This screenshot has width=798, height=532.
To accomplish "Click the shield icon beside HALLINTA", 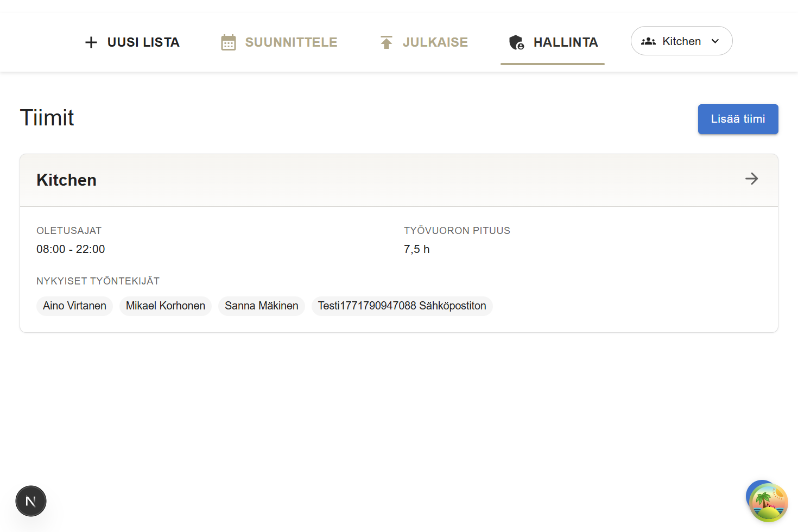I will pyautogui.click(x=516, y=42).
